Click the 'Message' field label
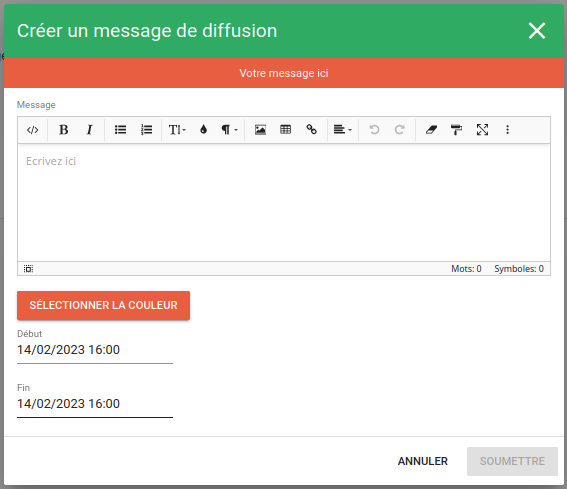567x489 pixels. click(36, 105)
